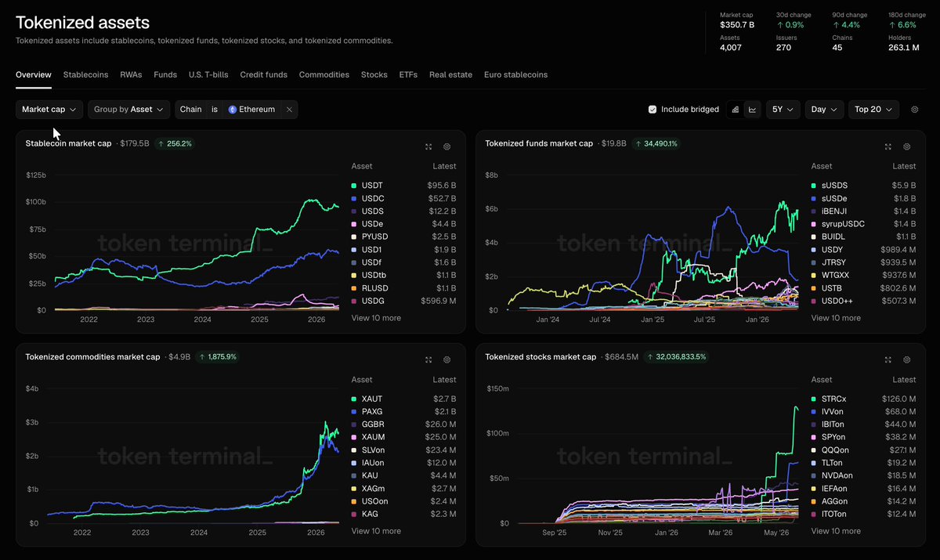The height and width of the screenshot is (560, 940).
Task: Click the Tokenized stocks market cap title
Action: 540,357
